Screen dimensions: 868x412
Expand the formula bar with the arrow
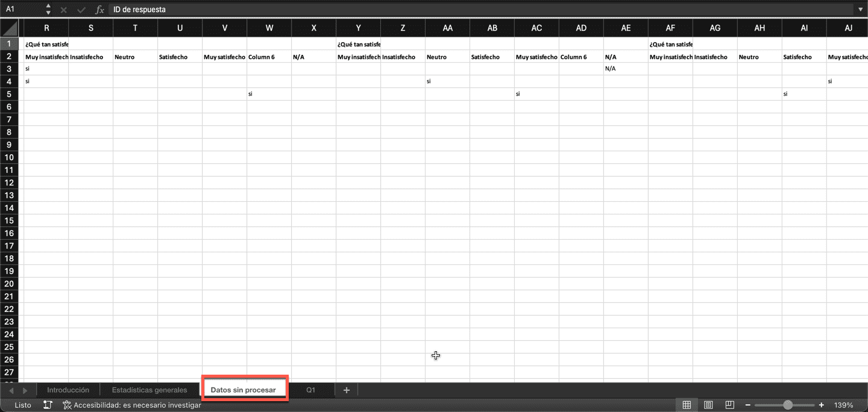(860, 10)
